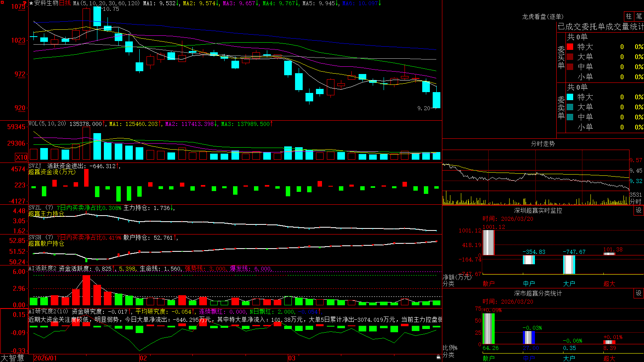Click the 小单 row under 委买单
644x362 pixels.
605,77
